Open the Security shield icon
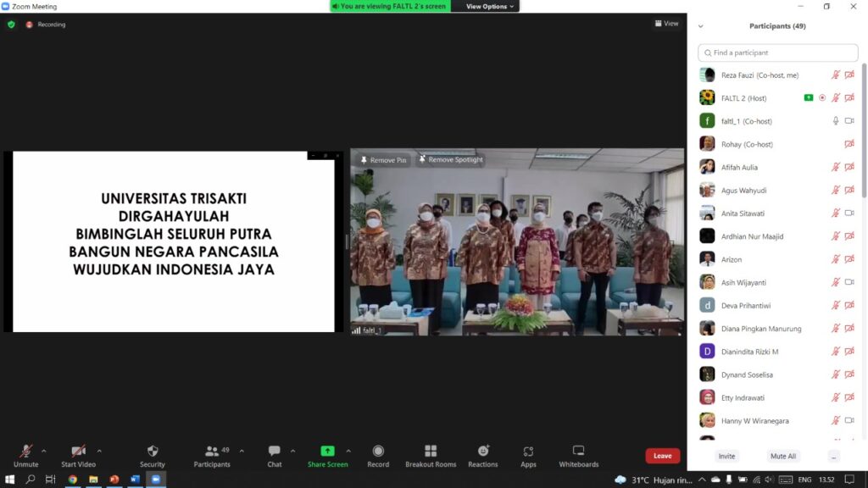 click(x=153, y=451)
